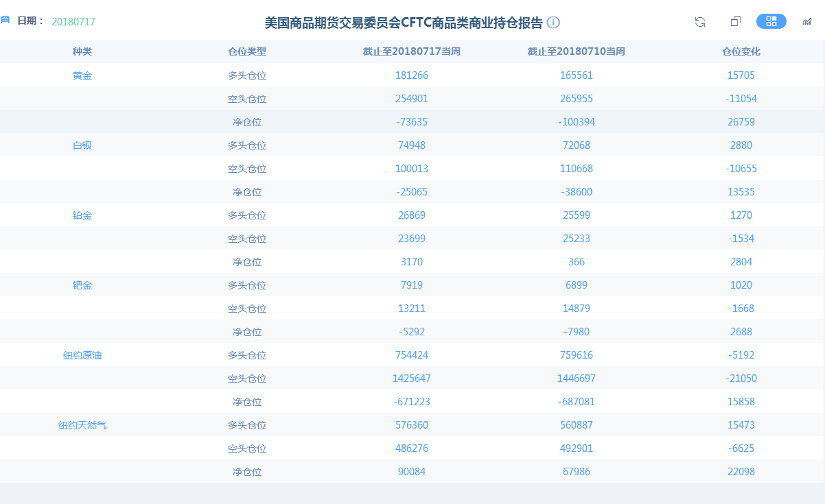This screenshot has height=504, width=825.
Task: Click the 仓位类型 column header
Action: (x=247, y=51)
